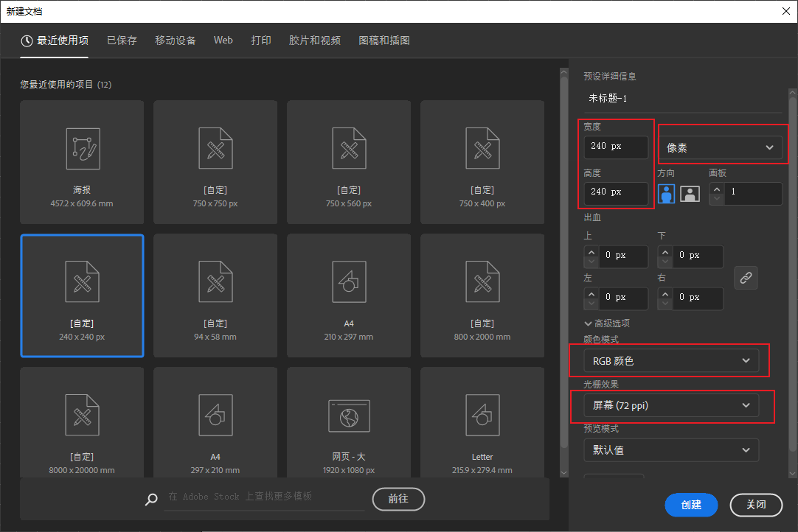
Task: Click the preset details panel scrollbar
Action: tap(792, 274)
